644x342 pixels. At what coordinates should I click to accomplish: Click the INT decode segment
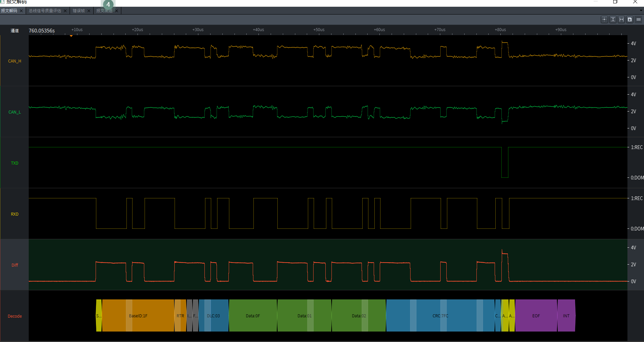566,316
